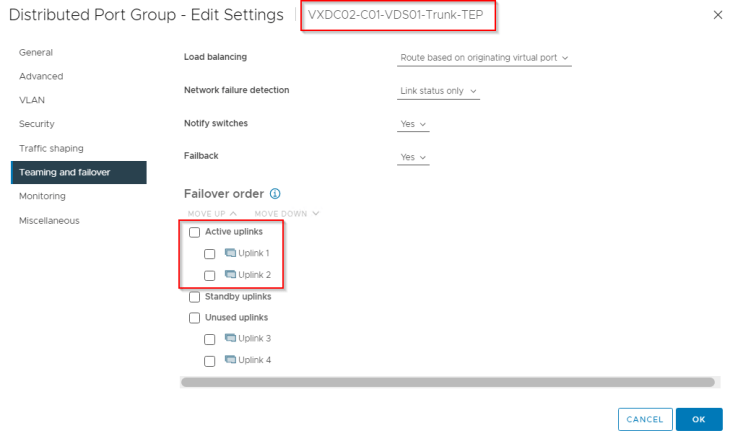Click the Move Down arrow
The width and height of the screenshot is (730, 436).
click(316, 214)
